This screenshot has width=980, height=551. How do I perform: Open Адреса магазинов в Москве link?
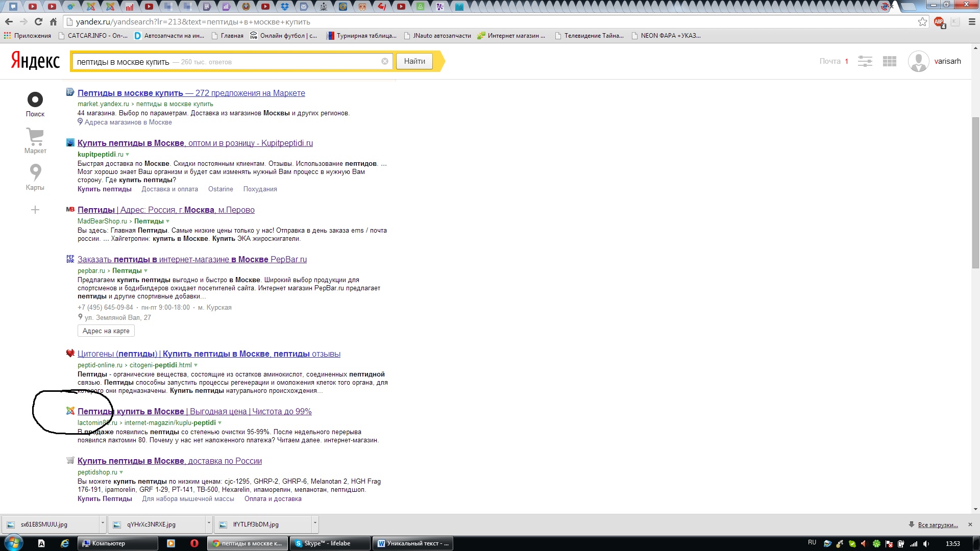pyautogui.click(x=128, y=122)
